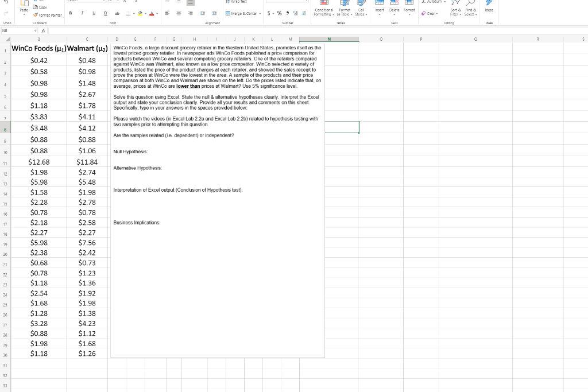Align text right
The height and width of the screenshot is (392, 588).
(x=191, y=13)
